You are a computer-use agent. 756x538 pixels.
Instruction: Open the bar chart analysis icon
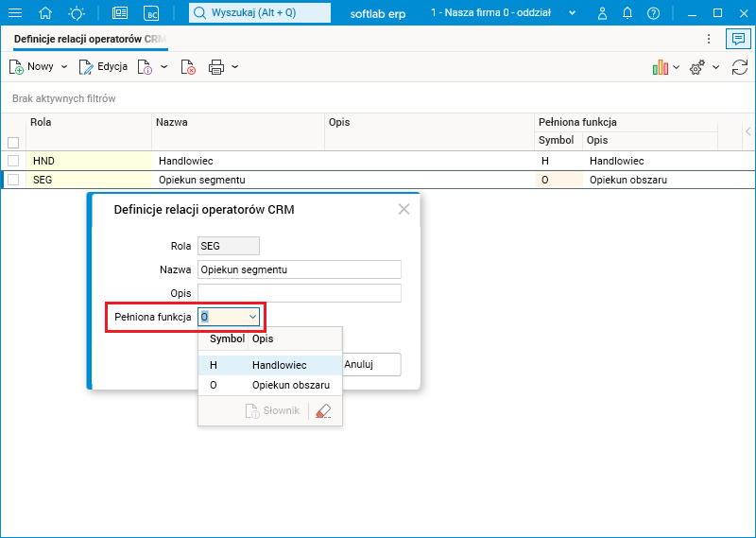pyautogui.click(x=660, y=67)
